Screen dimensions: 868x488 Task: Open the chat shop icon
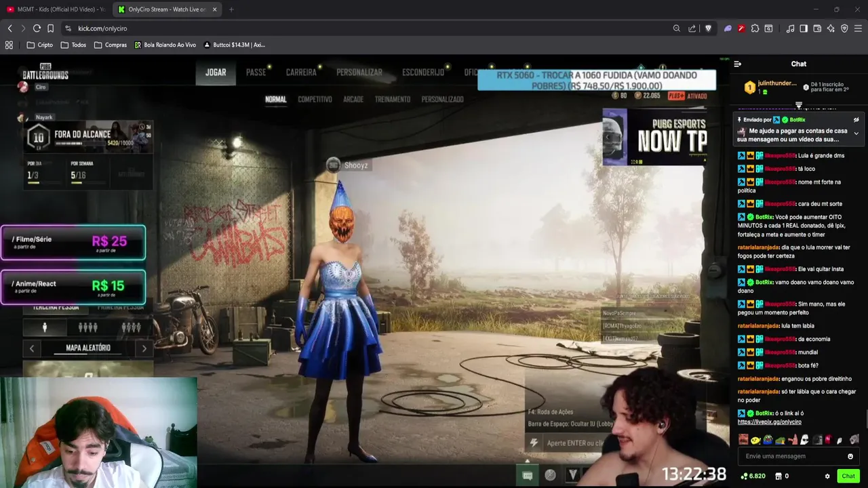pyautogui.click(x=778, y=476)
